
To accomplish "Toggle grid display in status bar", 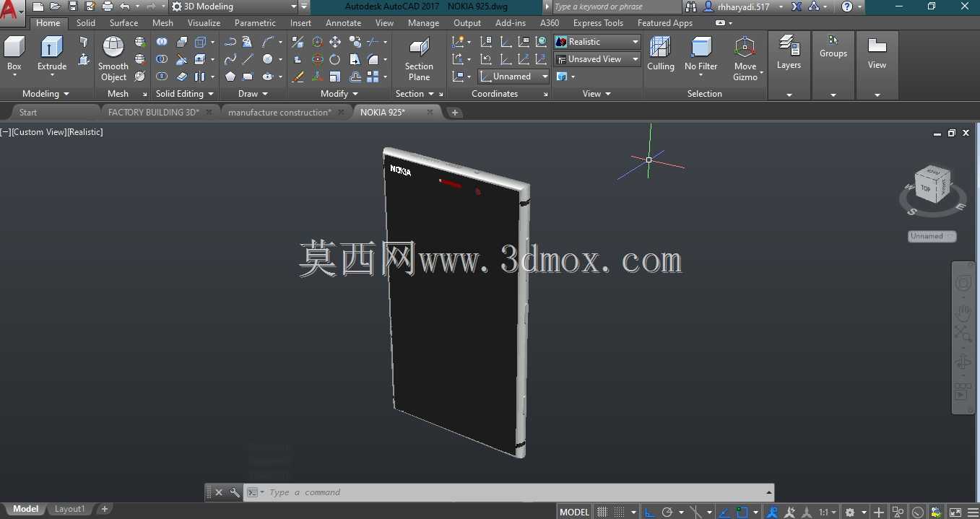I will (602, 512).
